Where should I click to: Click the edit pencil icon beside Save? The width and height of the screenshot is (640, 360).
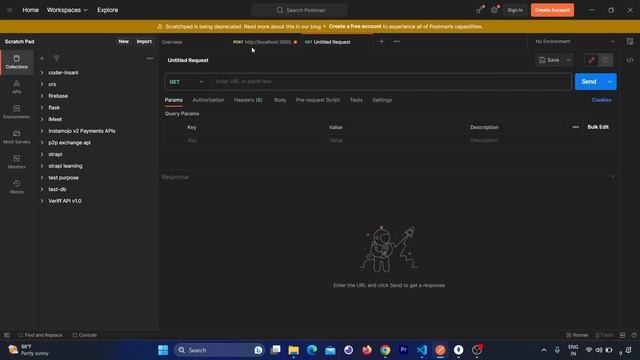592,60
